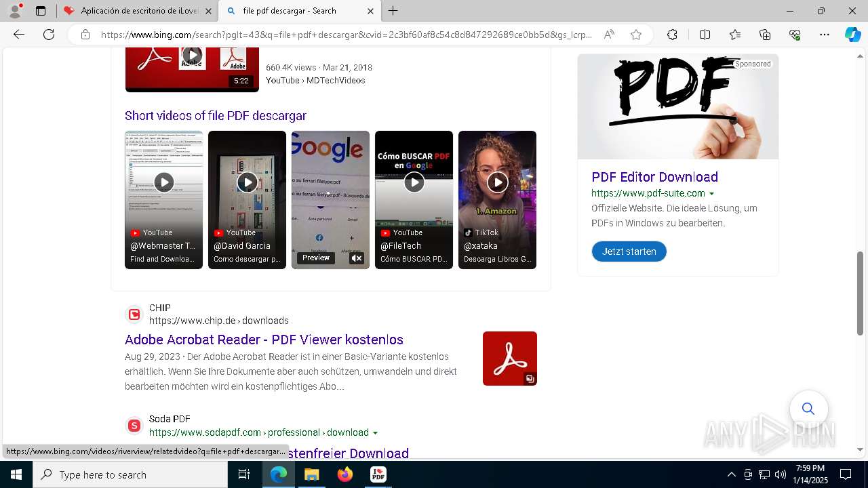This screenshot has width=868, height=488.
Task: Unmute the Google preview short video
Action: (357, 258)
